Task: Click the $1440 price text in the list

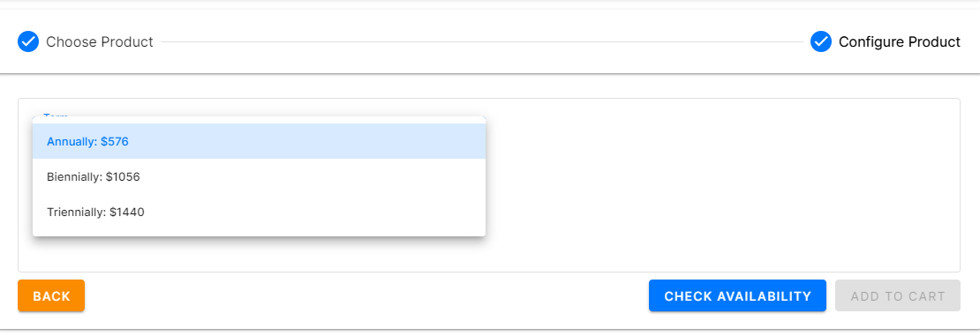Action: click(127, 213)
